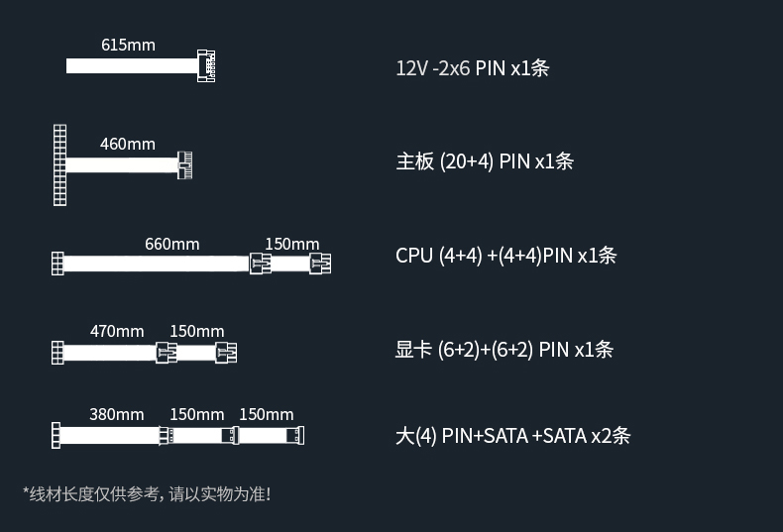Screen dimensions: 783x532
Task: Select the middle 6+2 connector on GPU cable
Action: [166, 352]
